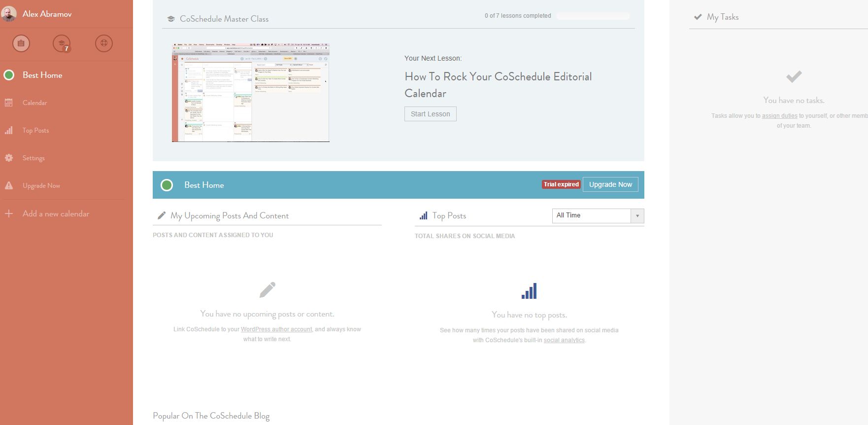868x425 pixels.
Task: Click the Trial expired badge
Action: pos(561,184)
